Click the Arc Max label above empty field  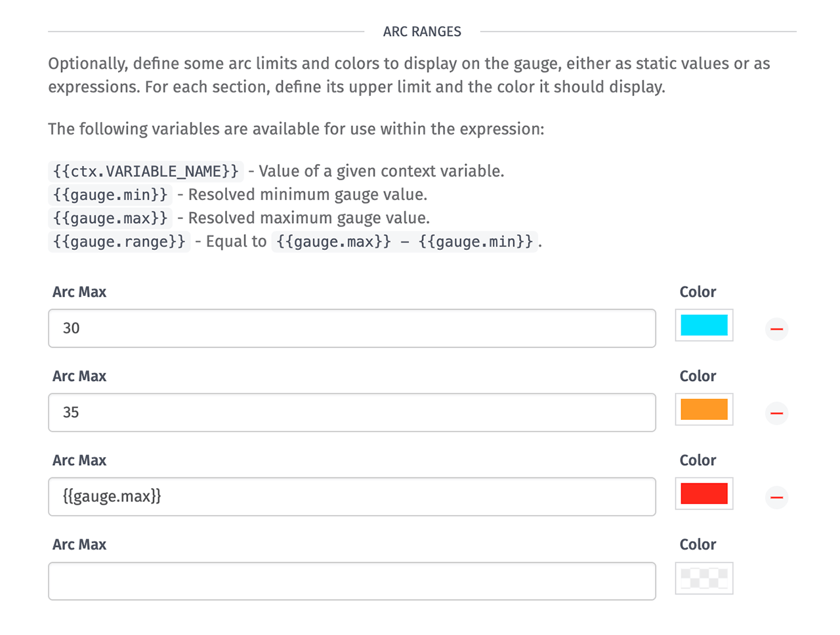coord(79,544)
